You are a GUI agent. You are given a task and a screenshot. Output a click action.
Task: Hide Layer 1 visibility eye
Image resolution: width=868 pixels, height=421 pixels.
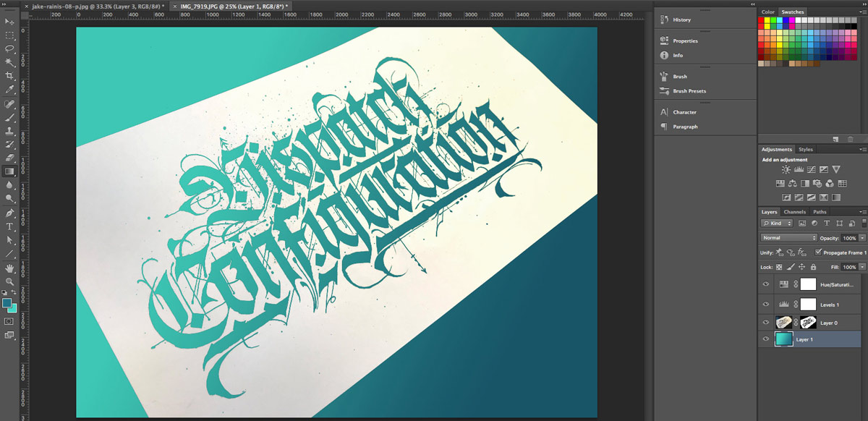click(x=766, y=339)
